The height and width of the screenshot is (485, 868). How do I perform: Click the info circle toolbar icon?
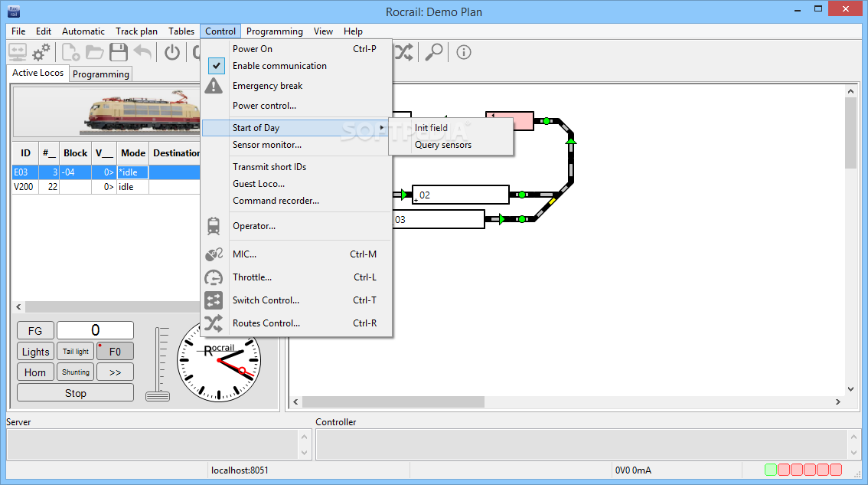pyautogui.click(x=463, y=53)
